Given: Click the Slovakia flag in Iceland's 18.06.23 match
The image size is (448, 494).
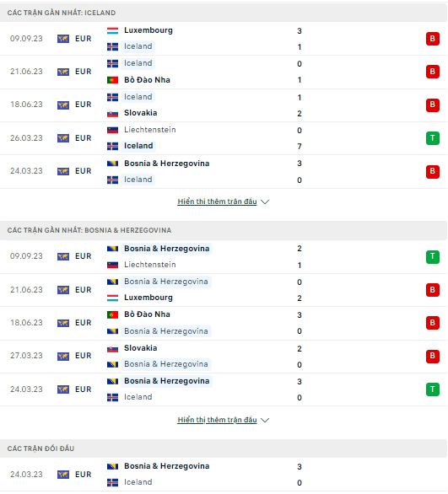Looking at the screenshot, I should click(112, 114).
